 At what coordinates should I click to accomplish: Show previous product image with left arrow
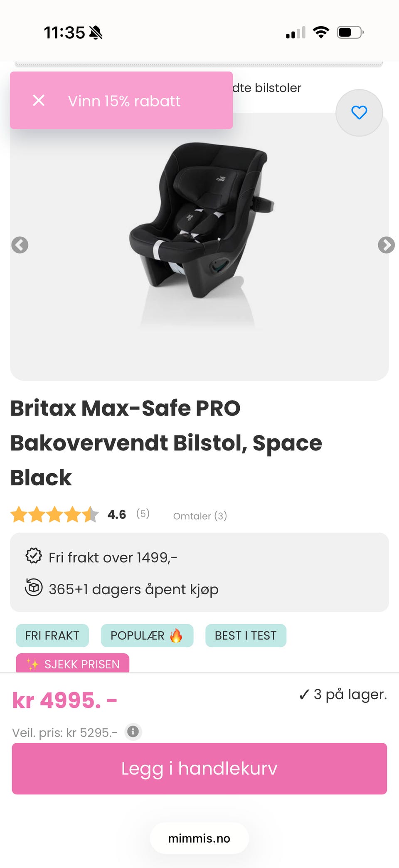pyautogui.click(x=20, y=245)
